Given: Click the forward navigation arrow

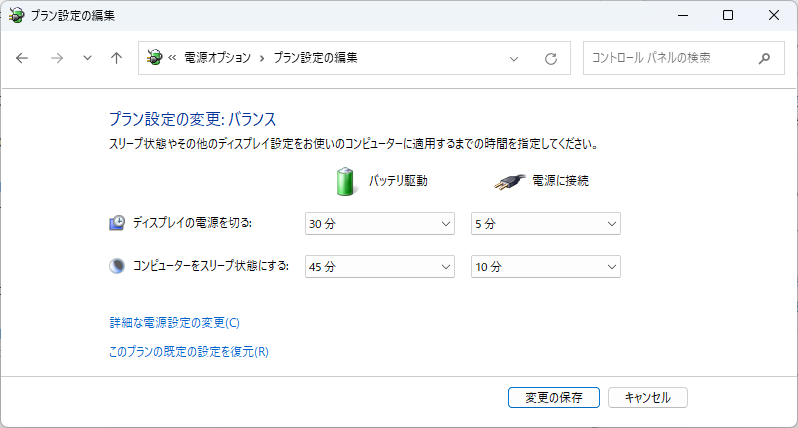Looking at the screenshot, I should tap(56, 58).
